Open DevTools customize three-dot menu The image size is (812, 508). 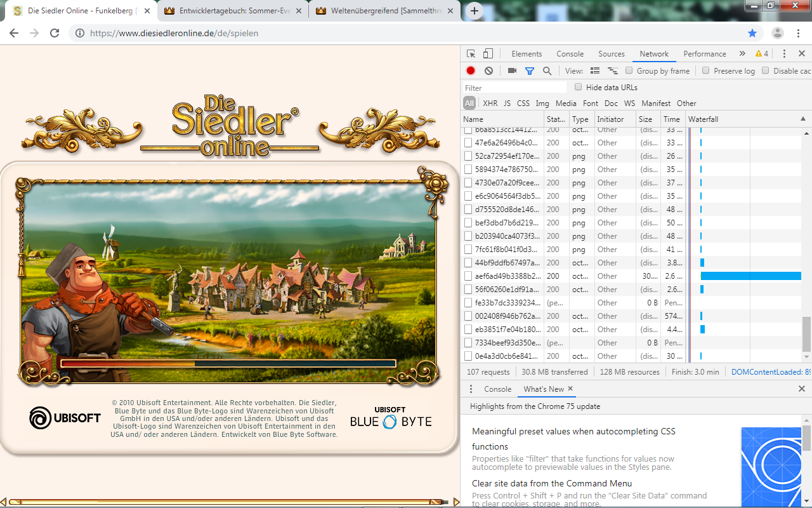click(784, 54)
